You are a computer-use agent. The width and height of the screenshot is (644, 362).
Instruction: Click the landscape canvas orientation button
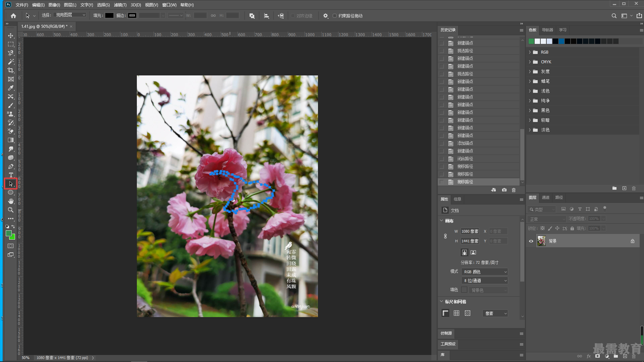coord(473,252)
